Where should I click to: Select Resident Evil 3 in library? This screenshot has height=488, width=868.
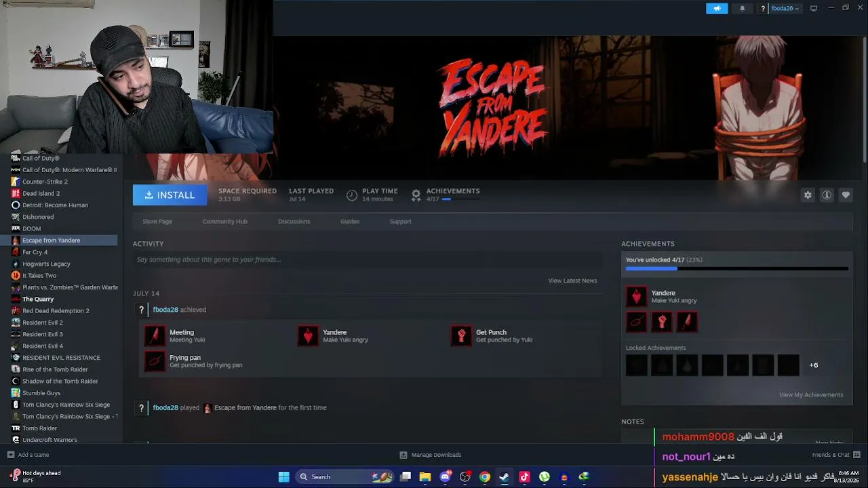point(43,334)
